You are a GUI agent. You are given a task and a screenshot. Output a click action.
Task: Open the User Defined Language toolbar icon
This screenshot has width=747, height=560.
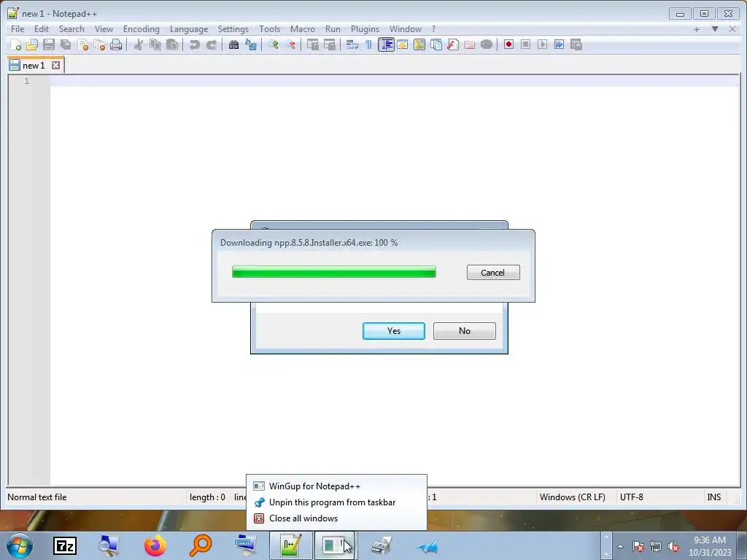(x=403, y=44)
